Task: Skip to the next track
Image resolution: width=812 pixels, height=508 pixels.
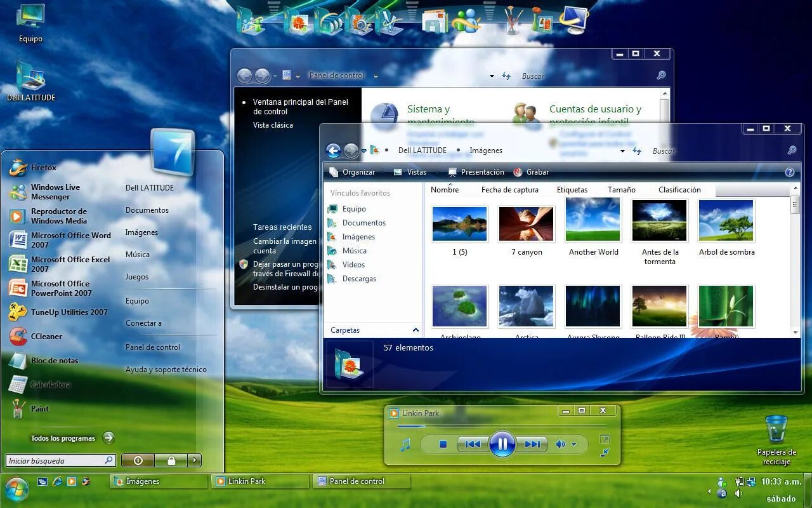Action: coord(532,444)
